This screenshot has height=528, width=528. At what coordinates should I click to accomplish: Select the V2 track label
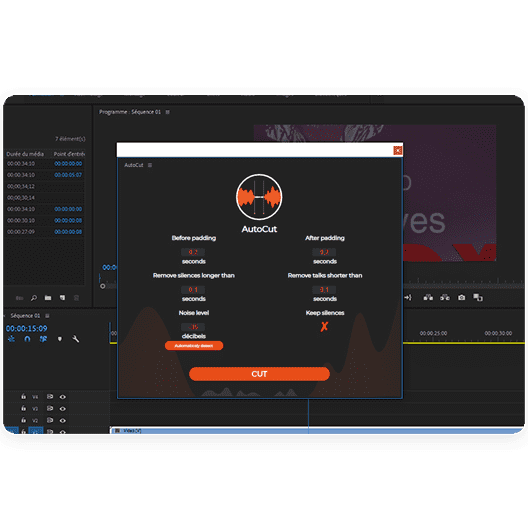(35, 421)
